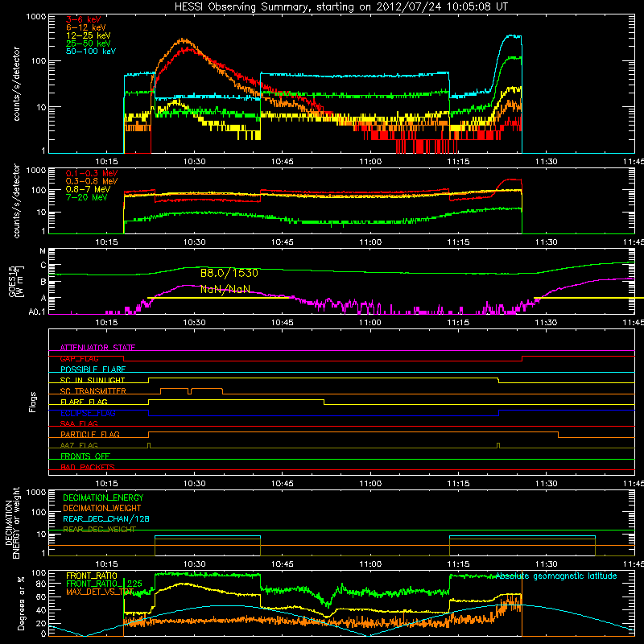Screen dimensions: 644x644
Task: Select the ATTENUATOR_STATE flag label
Action: (97, 348)
